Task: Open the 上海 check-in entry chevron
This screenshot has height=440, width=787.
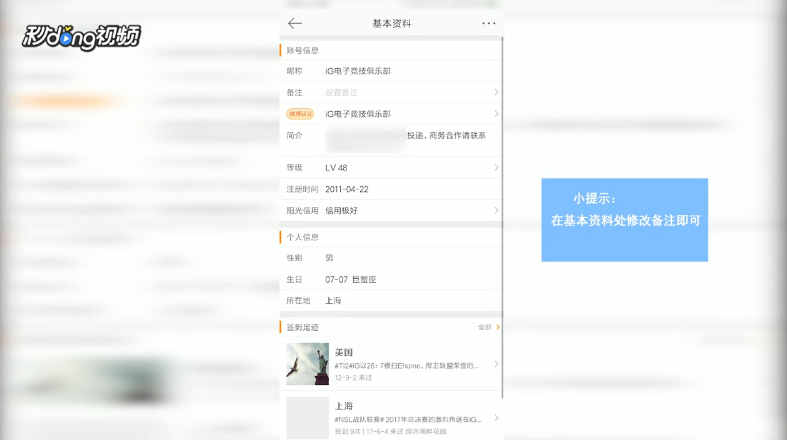Action: (496, 418)
